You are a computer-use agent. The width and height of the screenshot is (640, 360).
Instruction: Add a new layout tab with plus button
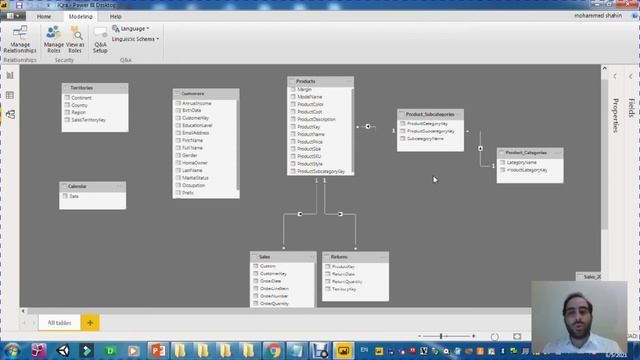click(90, 323)
